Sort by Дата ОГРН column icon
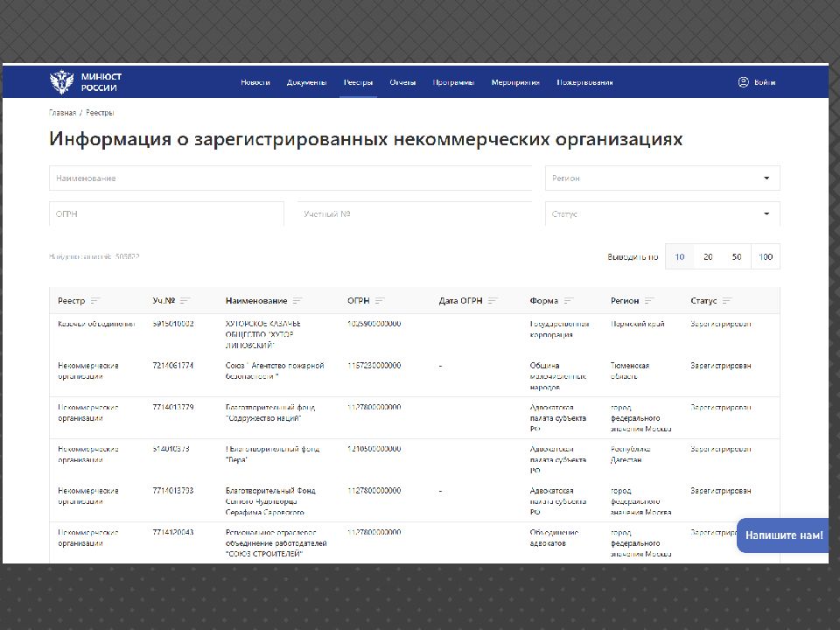 click(x=493, y=300)
